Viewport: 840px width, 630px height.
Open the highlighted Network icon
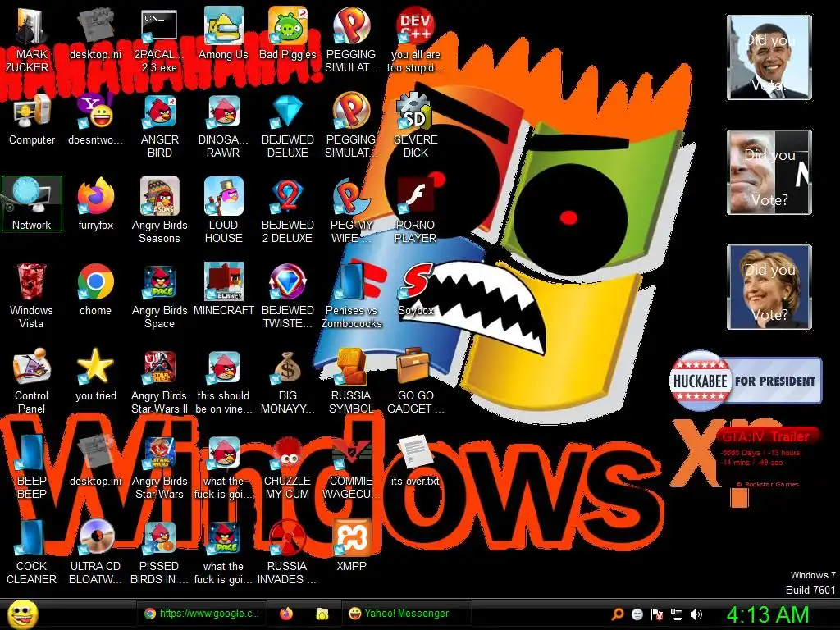coord(32,203)
